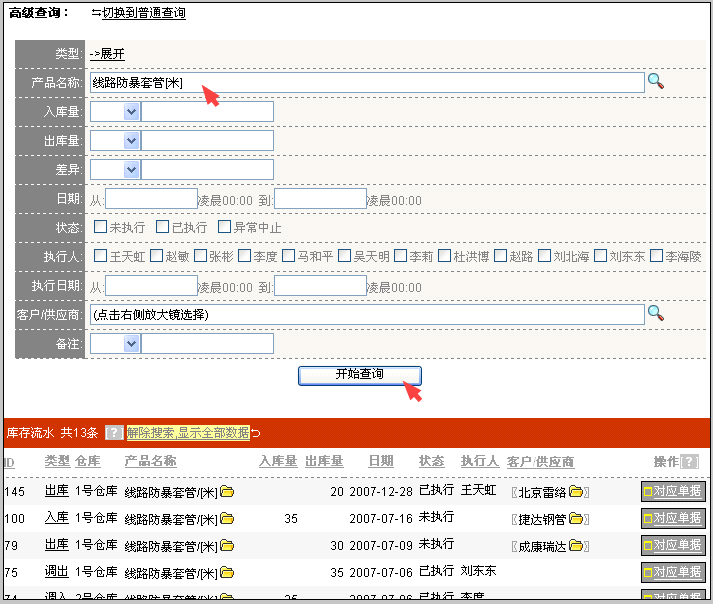Open the folder icon beside 捷达钢管
The height and width of the screenshot is (604, 713).
coord(576,519)
